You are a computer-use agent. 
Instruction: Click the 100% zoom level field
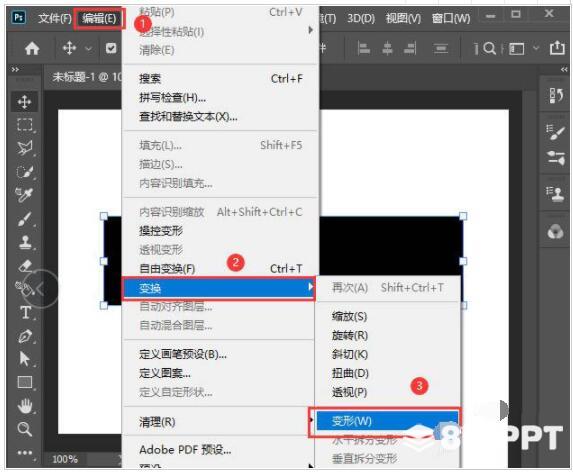pyautogui.click(x=65, y=459)
